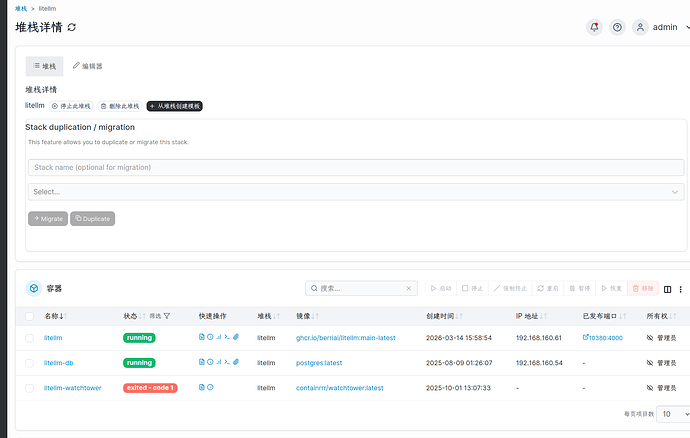Open the help question mark icon
Image resolution: width=690 pixels, height=438 pixels.
coord(617,27)
